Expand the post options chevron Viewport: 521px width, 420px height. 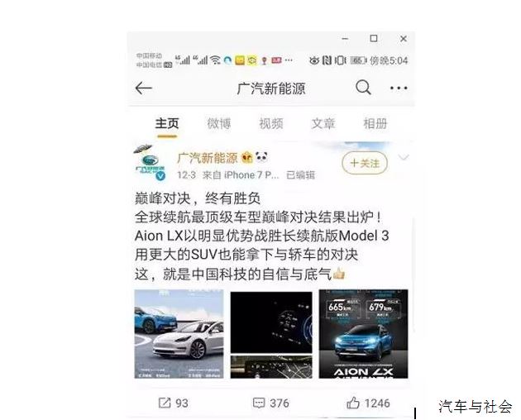pyautogui.click(x=404, y=157)
